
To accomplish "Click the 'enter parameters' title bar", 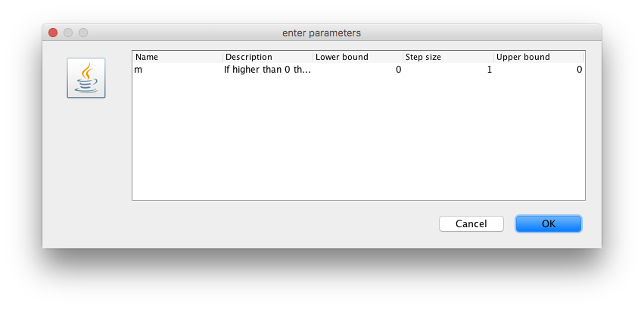I will click(322, 33).
